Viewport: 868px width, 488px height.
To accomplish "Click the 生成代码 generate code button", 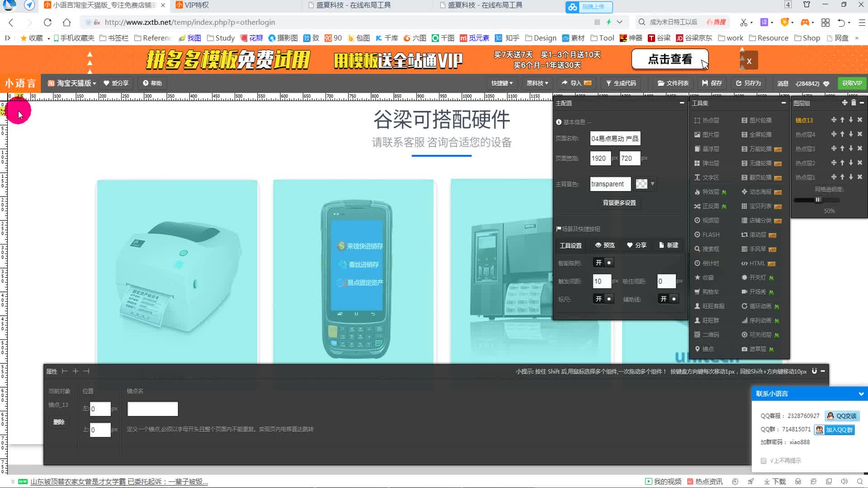I will tap(621, 83).
